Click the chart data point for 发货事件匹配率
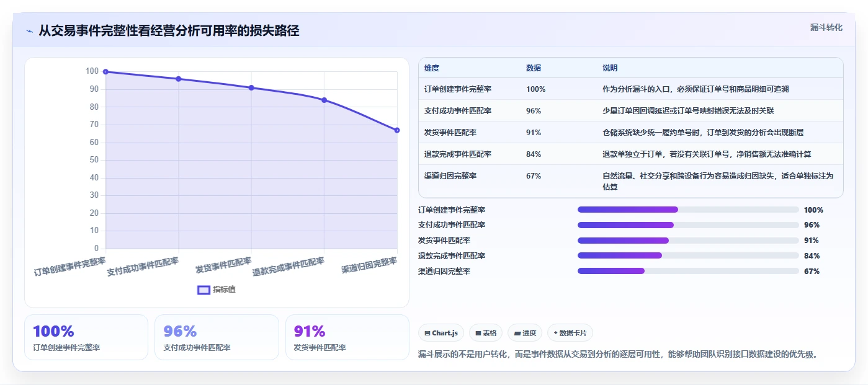Viewport: 868px width, 385px height. [251, 88]
